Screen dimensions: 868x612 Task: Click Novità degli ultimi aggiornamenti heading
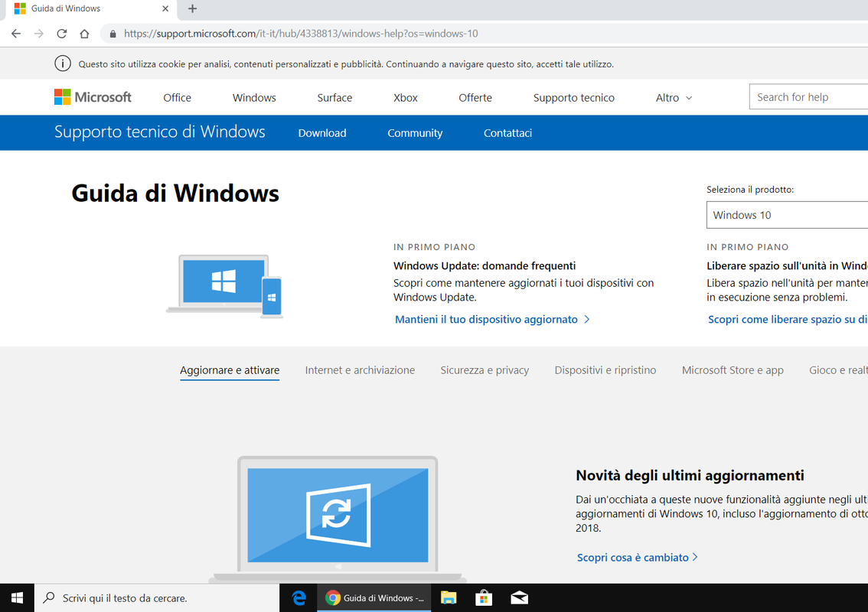[x=690, y=475]
